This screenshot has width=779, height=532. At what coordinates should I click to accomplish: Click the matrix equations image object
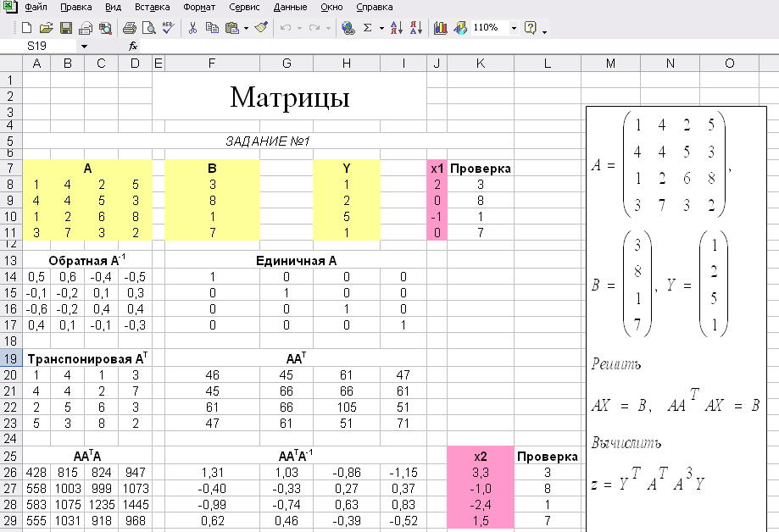[x=676, y=318]
